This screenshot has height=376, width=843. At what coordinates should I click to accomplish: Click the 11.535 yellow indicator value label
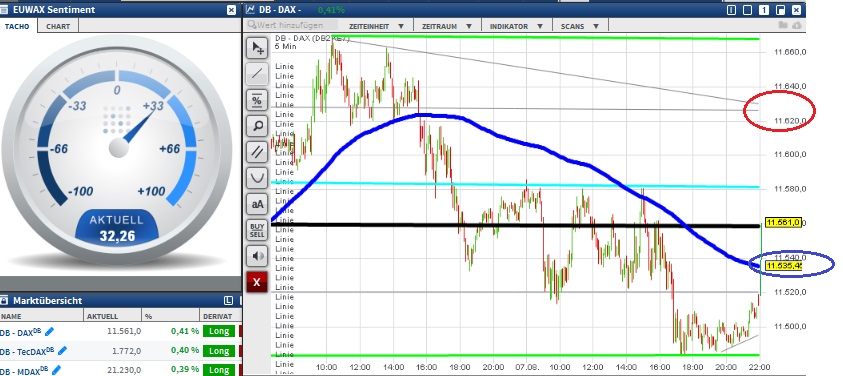point(784,266)
